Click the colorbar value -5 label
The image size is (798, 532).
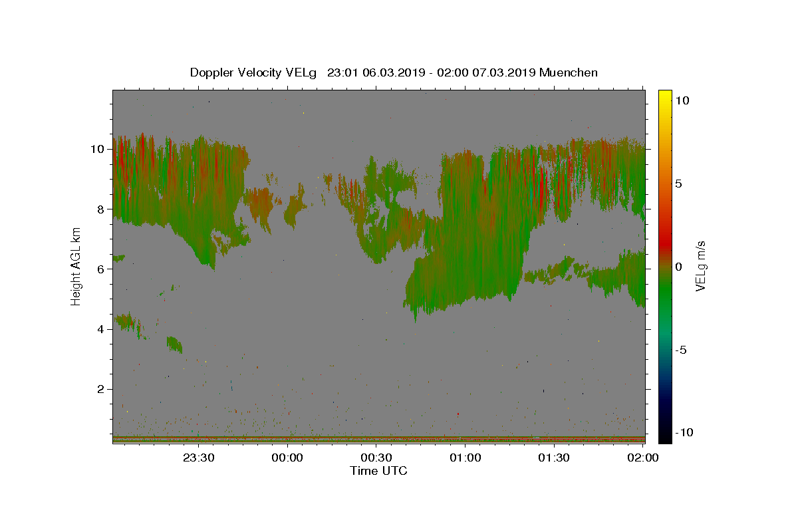tap(681, 349)
